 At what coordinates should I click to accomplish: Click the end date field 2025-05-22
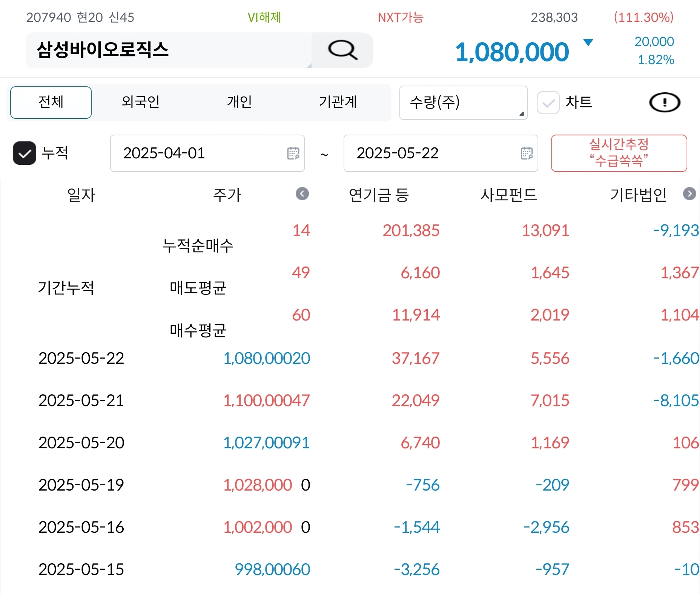click(441, 153)
